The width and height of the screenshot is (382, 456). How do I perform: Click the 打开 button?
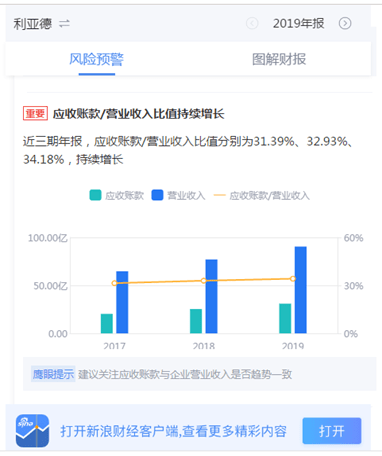click(x=332, y=431)
